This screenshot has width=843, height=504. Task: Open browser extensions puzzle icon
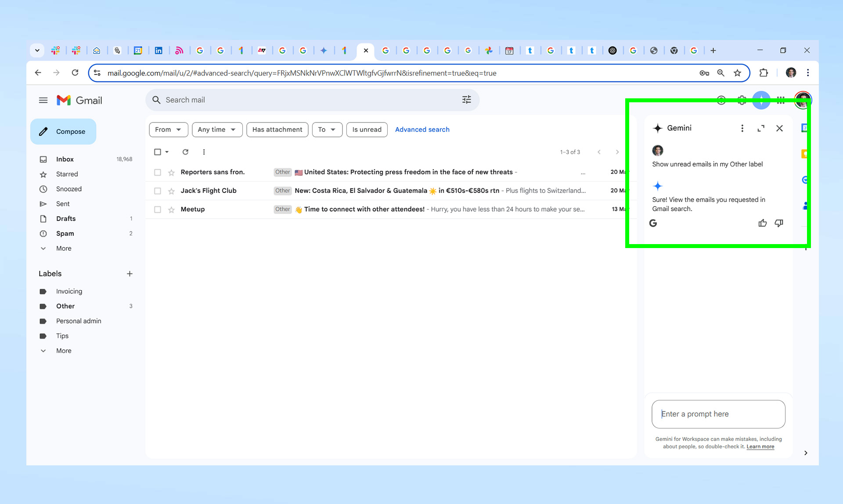pyautogui.click(x=764, y=73)
